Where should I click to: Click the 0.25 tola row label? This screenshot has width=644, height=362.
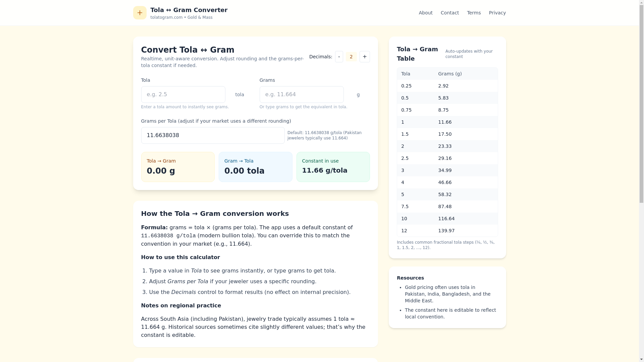[406, 86]
